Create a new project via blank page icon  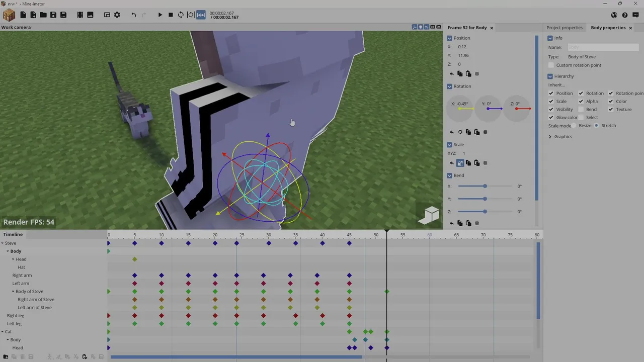23,15
